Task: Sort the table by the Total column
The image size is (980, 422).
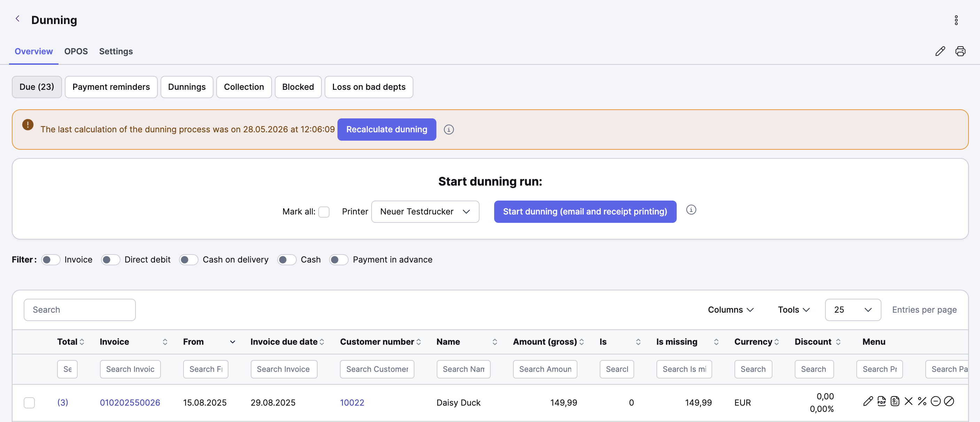Action: (82, 342)
